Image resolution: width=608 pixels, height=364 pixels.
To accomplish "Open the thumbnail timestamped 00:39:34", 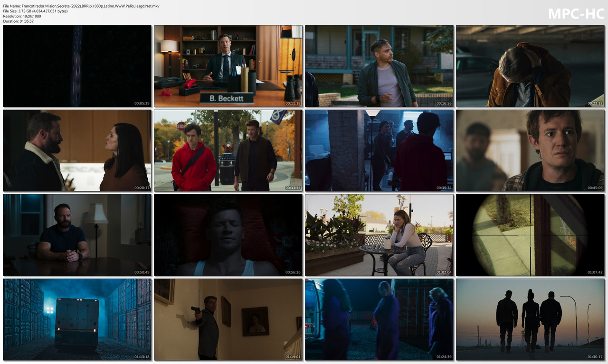I will (379, 150).
